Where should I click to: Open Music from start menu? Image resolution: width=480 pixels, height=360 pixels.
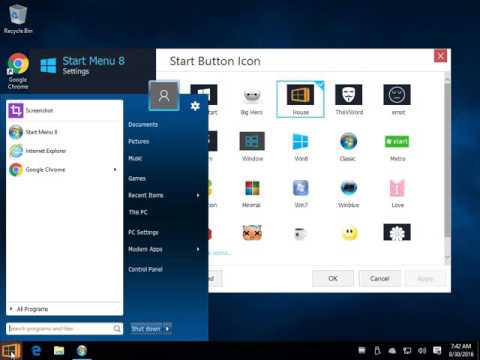[x=135, y=158]
